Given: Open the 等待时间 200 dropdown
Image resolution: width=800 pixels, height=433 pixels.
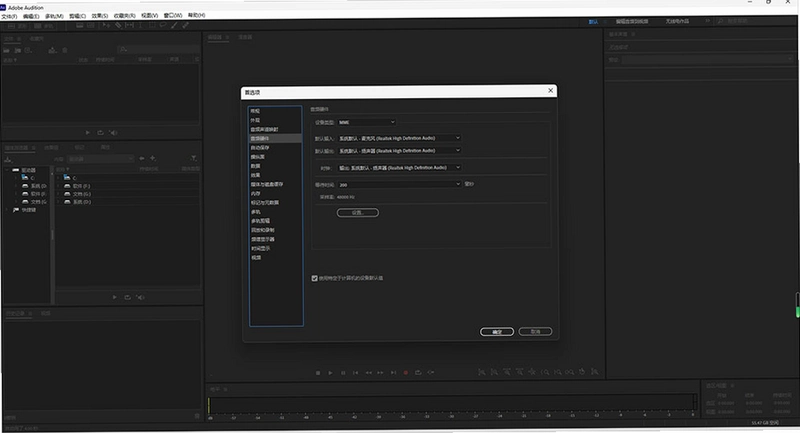Looking at the screenshot, I should coord(399,185).
